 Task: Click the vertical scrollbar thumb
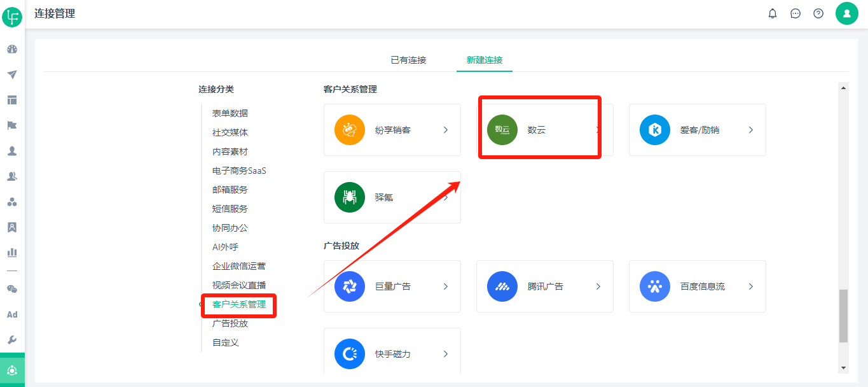pyautogui.click(x=843, y=316)
